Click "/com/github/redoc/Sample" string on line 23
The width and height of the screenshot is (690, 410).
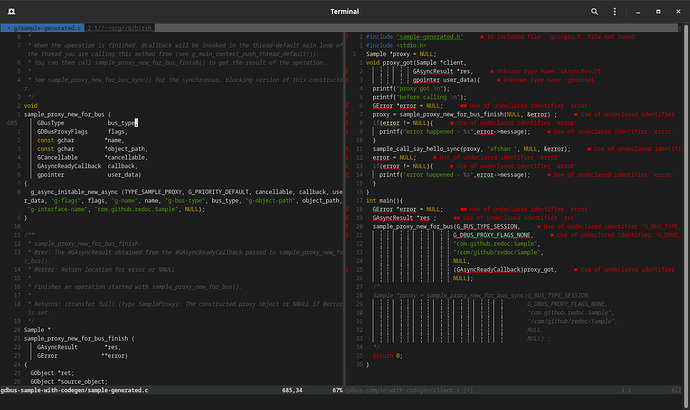coord(497,252)
